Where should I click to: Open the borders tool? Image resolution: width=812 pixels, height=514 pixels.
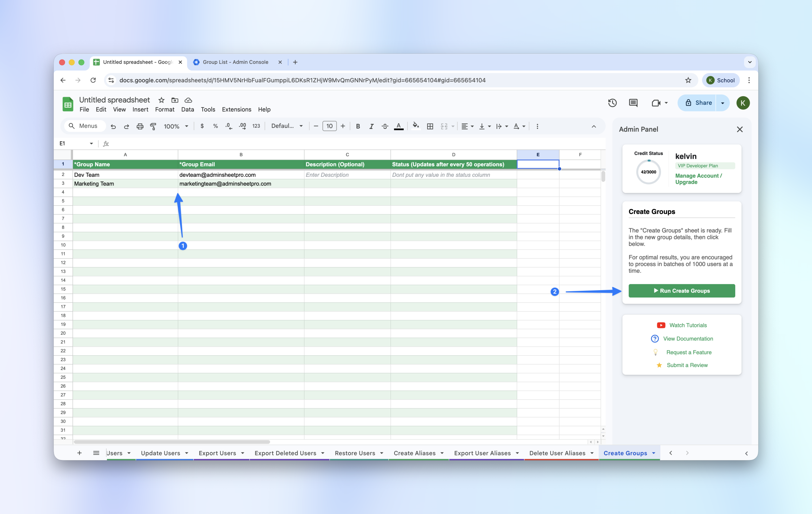point(430,126)
